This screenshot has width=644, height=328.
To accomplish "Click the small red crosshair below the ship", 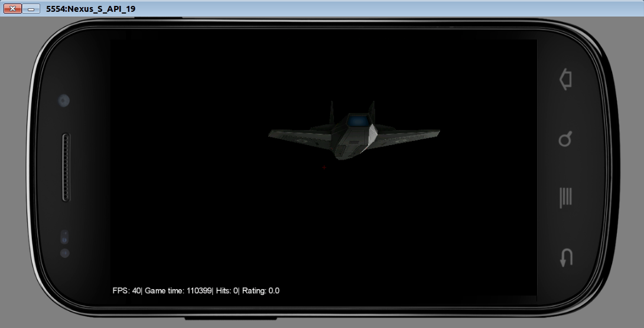I will 324,168.
